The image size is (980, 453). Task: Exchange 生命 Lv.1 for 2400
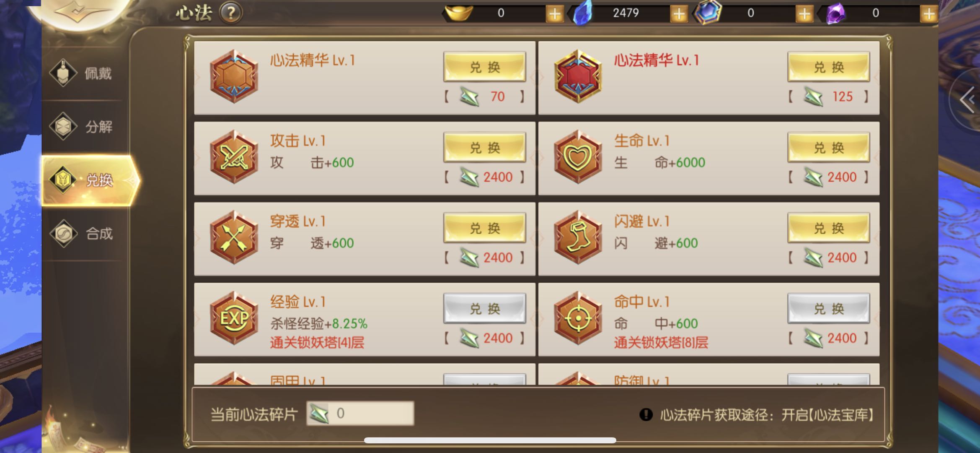pos(829,148)
